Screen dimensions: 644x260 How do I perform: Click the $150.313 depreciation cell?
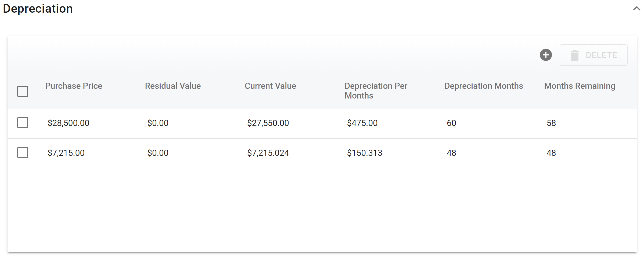pyautogui.click(x=364, y=153)
